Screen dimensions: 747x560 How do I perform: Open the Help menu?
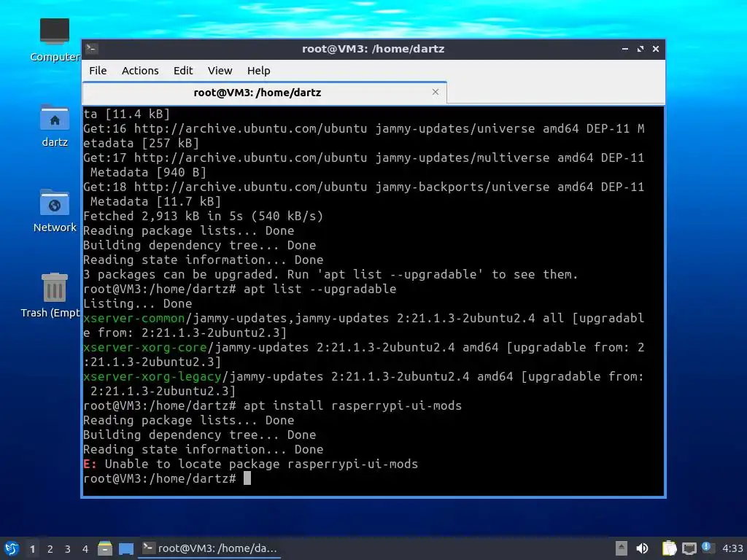pos(259,71)
